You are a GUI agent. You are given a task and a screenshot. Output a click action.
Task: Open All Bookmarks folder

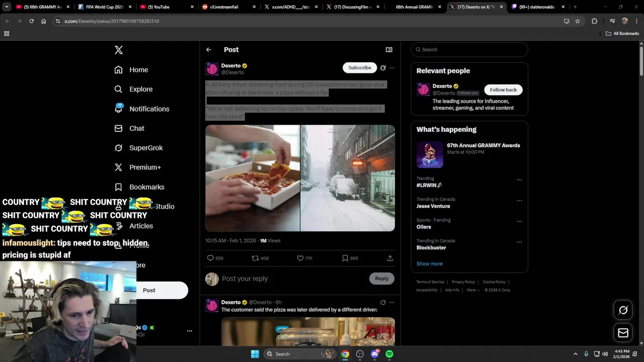click(x=622, y=34)
